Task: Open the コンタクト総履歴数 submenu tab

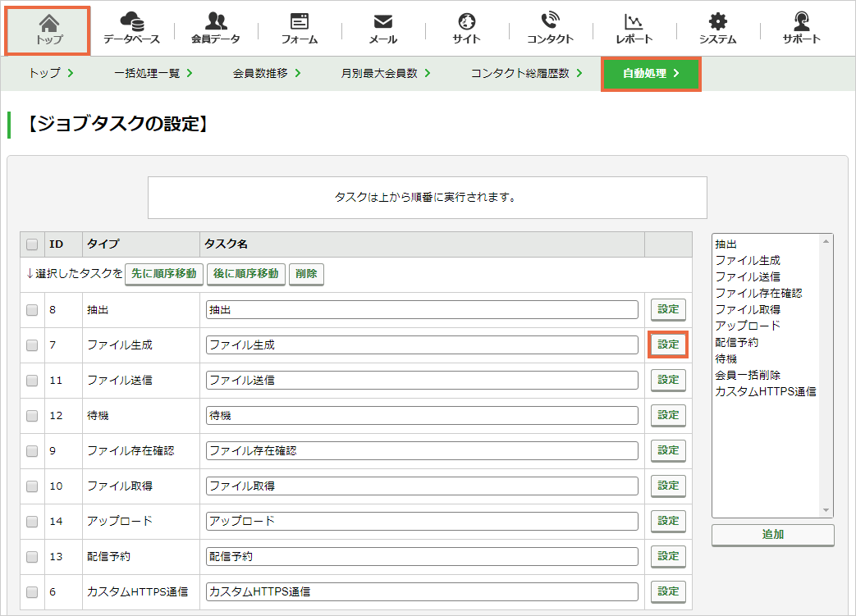Action: pos(526,73)
